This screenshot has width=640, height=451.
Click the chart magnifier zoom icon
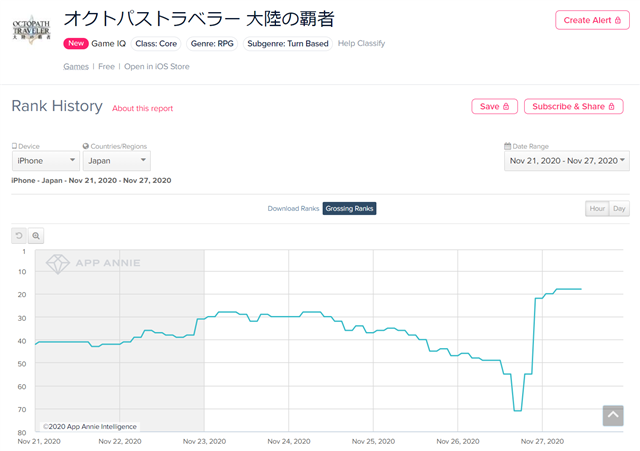click(36, 235)
